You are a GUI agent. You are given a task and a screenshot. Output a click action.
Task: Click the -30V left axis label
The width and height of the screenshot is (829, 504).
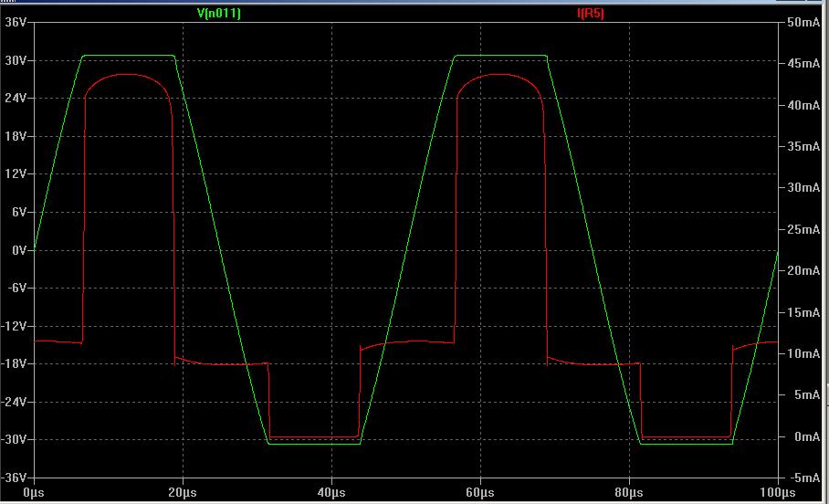(13, 439)
